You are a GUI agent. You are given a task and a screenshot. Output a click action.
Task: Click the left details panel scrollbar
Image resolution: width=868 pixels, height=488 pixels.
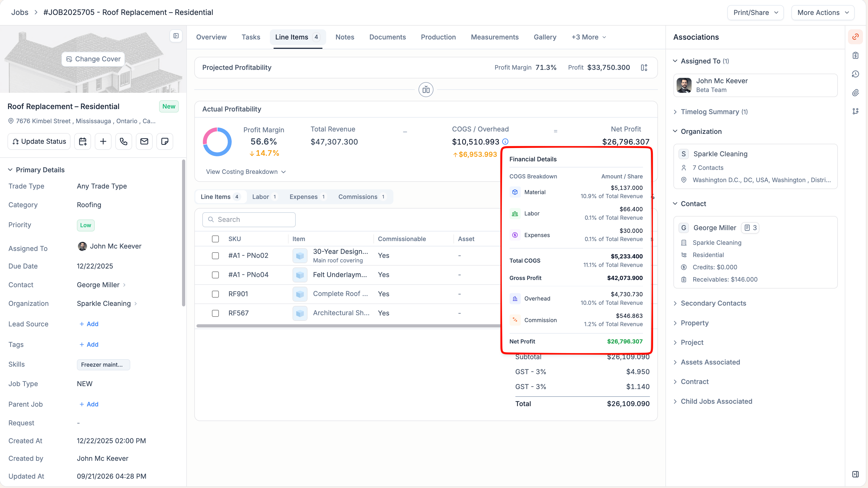point(184,233)
